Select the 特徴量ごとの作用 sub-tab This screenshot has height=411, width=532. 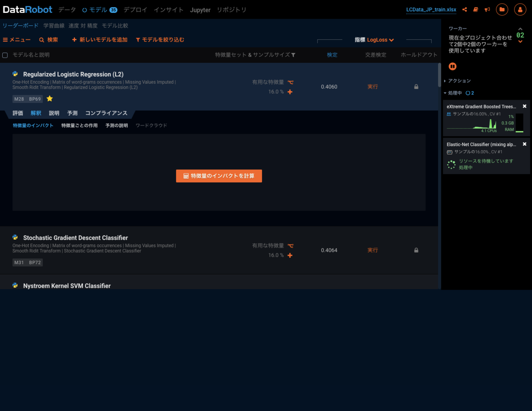click(x=79, y=125)
